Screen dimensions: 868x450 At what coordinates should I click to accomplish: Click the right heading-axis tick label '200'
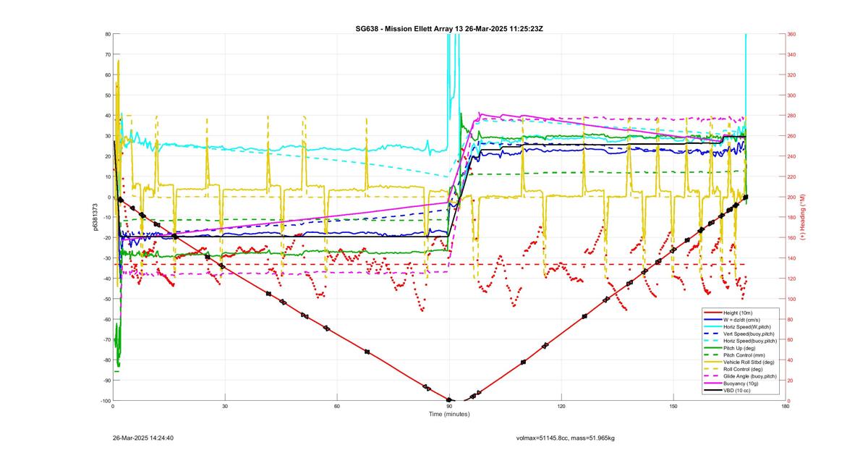(792, 197)
